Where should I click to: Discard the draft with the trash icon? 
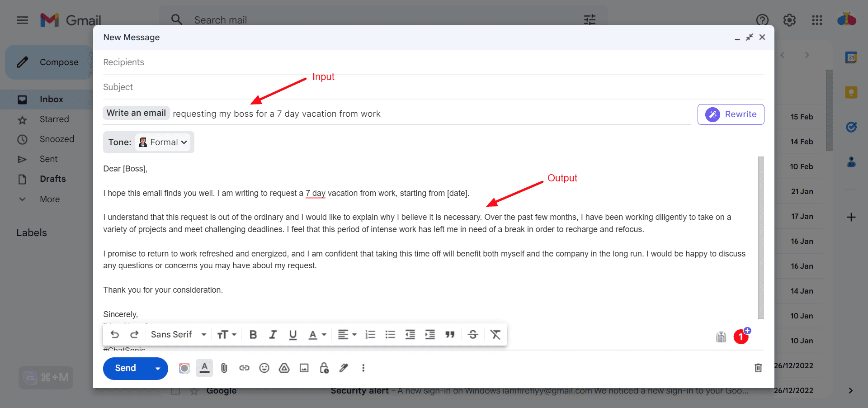coord(758,368)
